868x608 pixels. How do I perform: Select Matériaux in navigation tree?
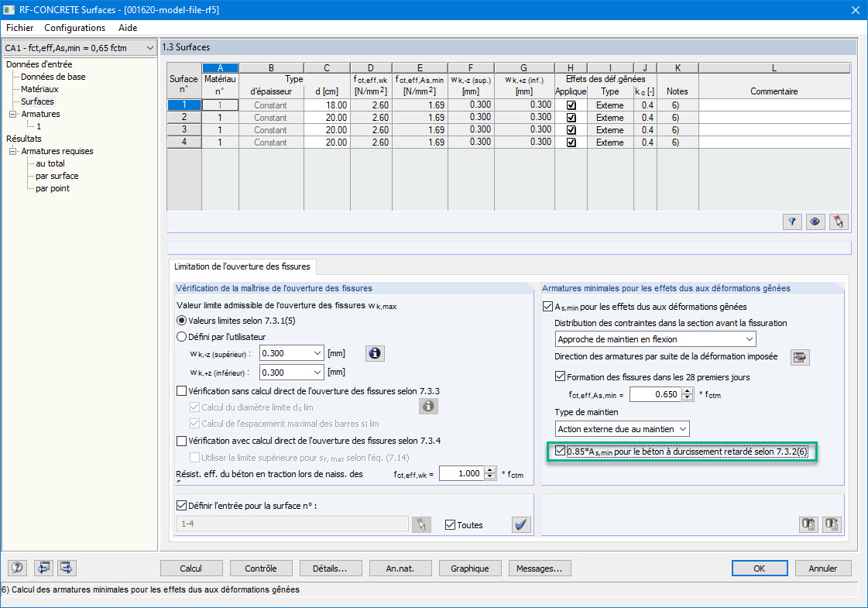point(39,89)
